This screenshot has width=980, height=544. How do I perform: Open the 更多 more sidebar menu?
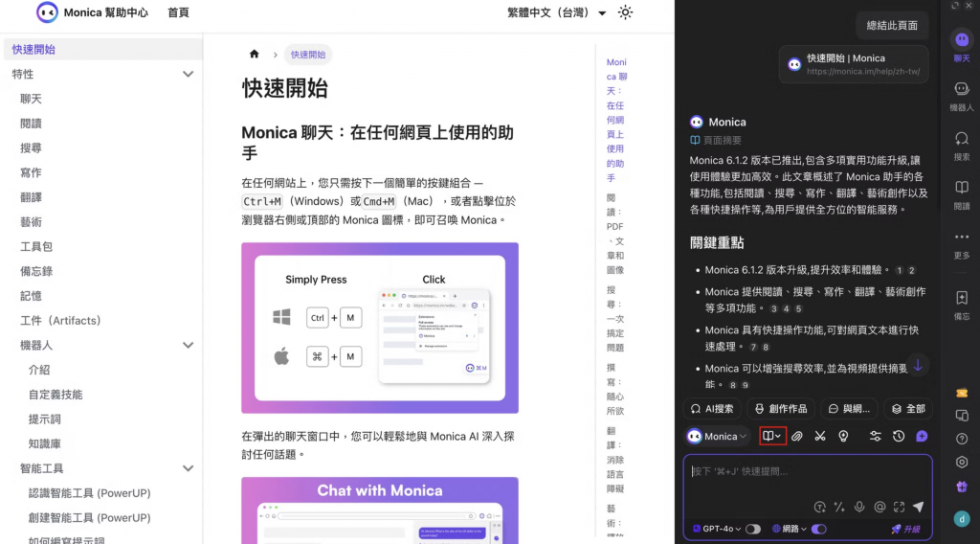click(x=962, y=244)
